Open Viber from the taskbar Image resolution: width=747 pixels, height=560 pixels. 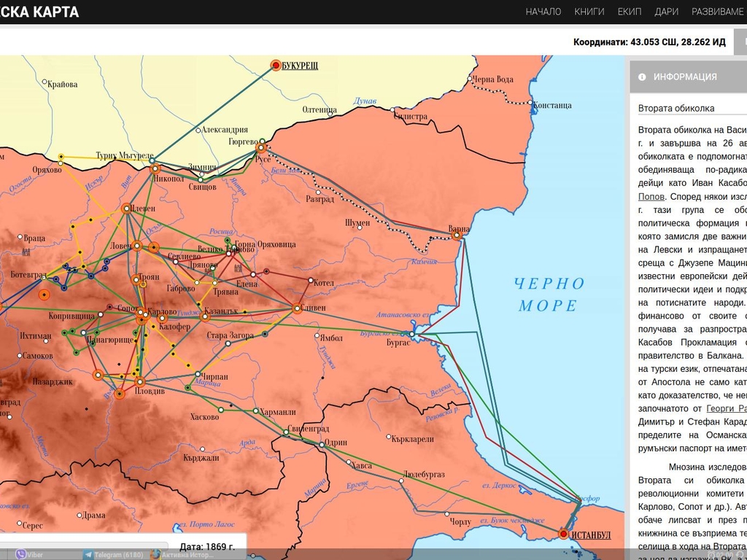coord(28,555)
